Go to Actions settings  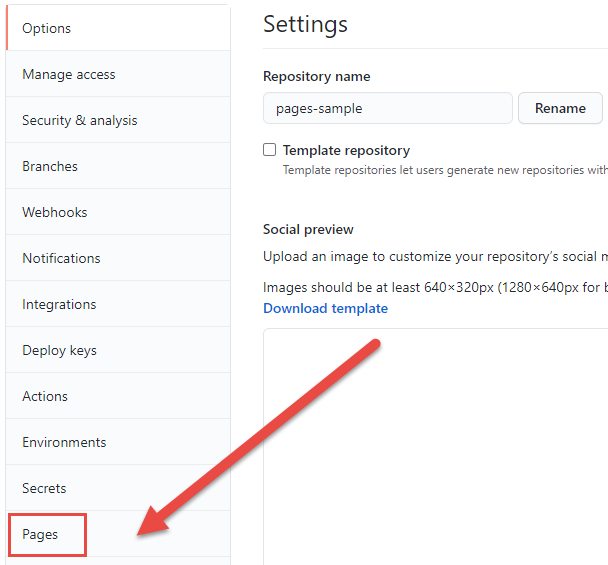(x=118, y=396)
